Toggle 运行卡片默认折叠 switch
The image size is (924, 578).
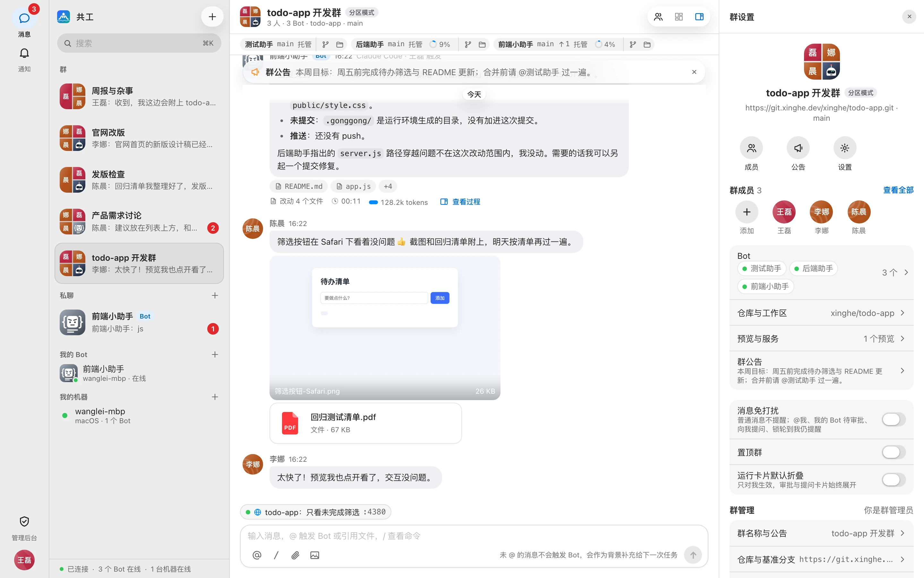pyautogui.click(x=894, y=479)
